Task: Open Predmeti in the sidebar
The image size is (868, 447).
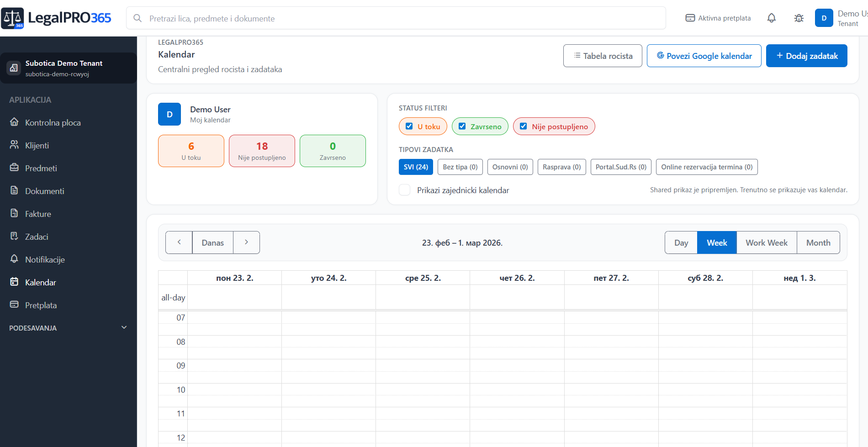Action: [x=41, y=168]
